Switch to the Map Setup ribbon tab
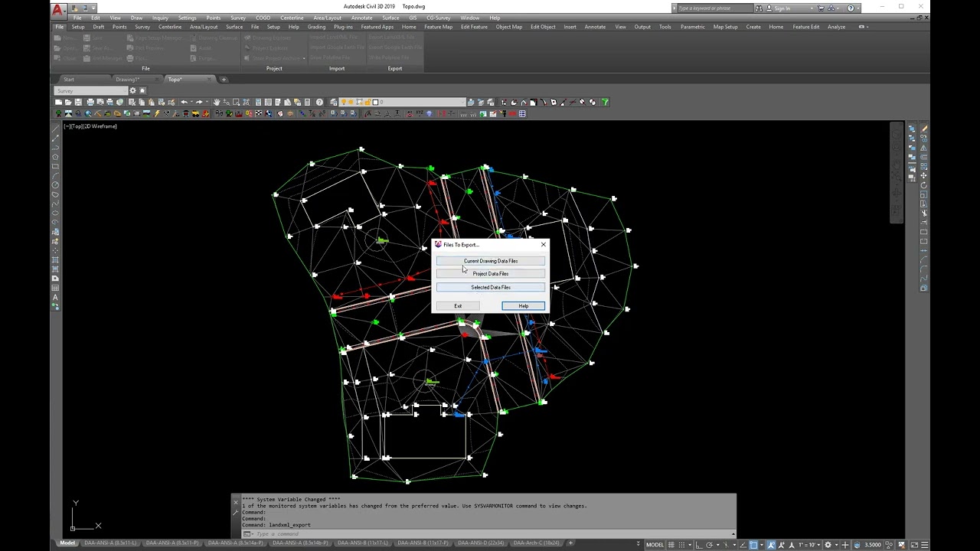This screenshot has width=980, height=551. [x=726, y=27]
